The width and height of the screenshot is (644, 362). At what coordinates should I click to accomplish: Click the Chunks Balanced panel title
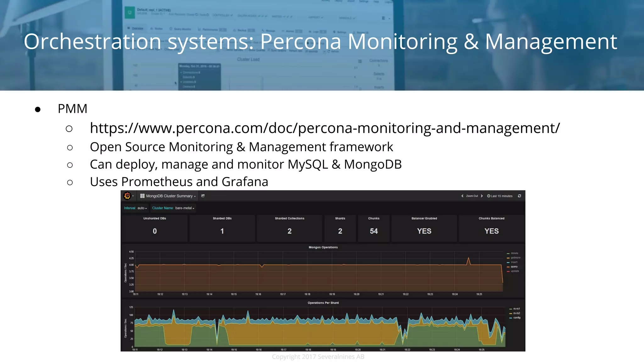click(x=491, y=218)
